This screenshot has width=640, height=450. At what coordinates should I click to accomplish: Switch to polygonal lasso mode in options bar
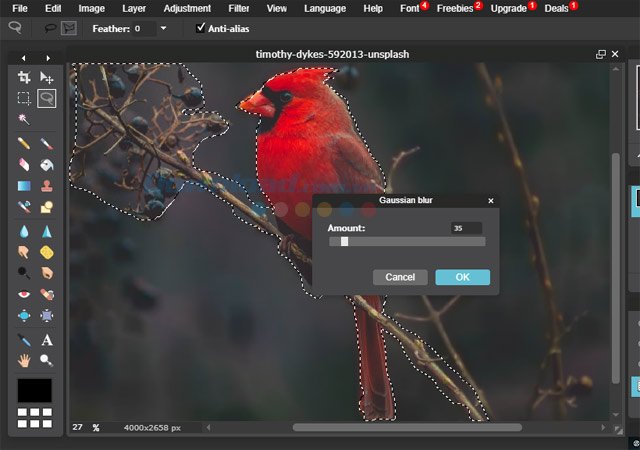68,28
